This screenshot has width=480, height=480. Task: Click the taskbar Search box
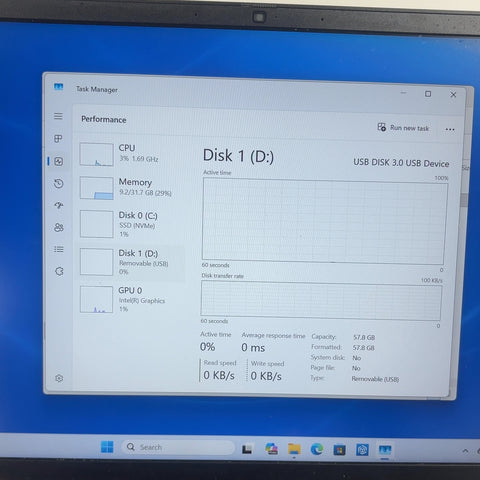tap(179, 447)
